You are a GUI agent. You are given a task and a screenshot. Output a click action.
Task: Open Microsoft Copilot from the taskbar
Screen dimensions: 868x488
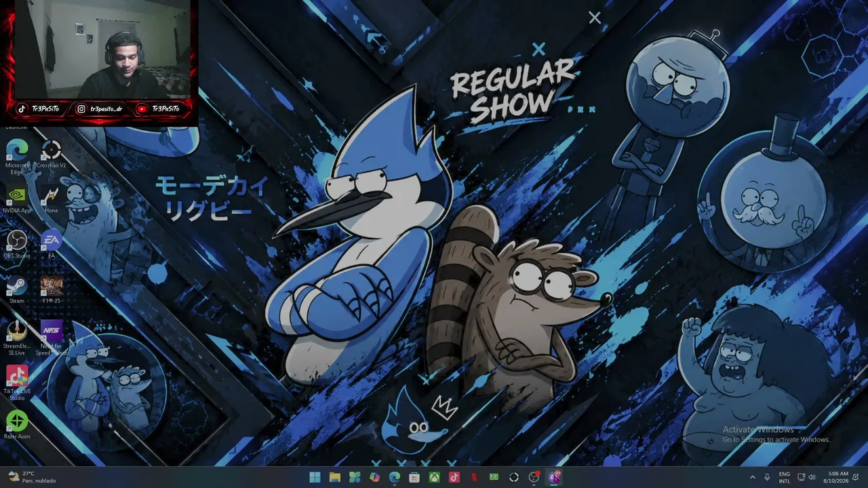pyautogui.click(x=374, y=477)
